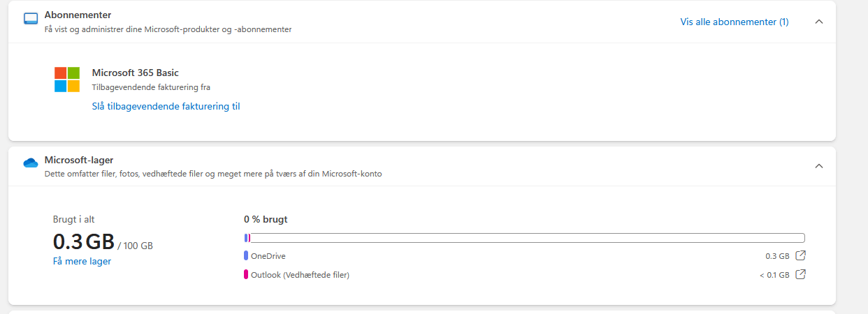Select the Microsoft 365 Basic title
The width and height of the screenshot is (868, 314).
136,73
